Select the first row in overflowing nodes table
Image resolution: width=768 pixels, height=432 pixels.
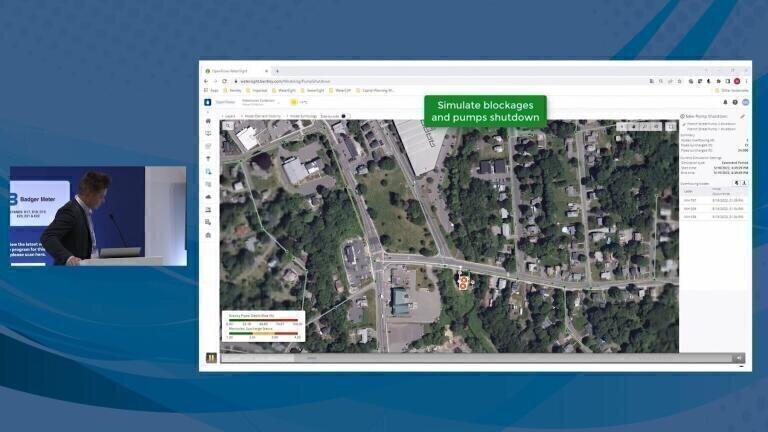click(x=714, y=200)
